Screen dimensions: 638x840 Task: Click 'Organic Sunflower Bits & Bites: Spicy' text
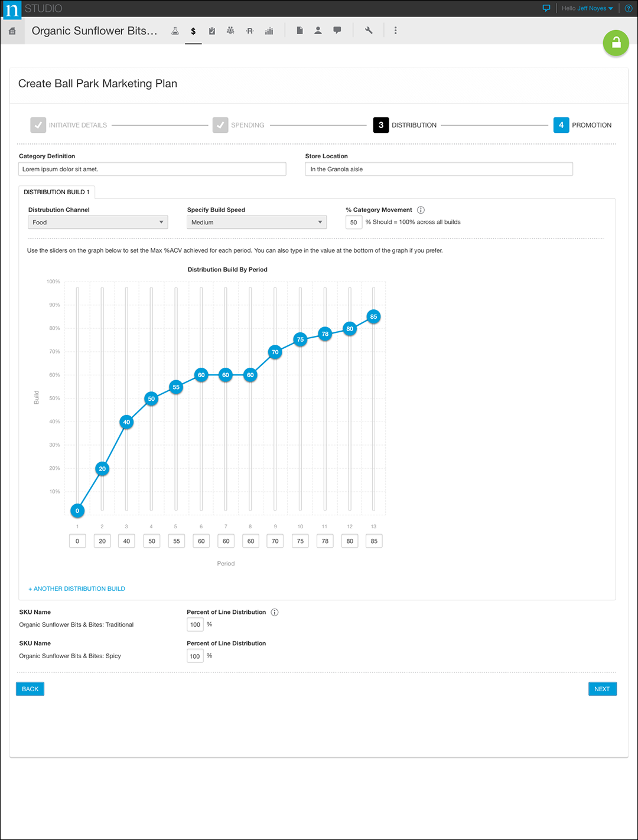click(x=70, y=656)
